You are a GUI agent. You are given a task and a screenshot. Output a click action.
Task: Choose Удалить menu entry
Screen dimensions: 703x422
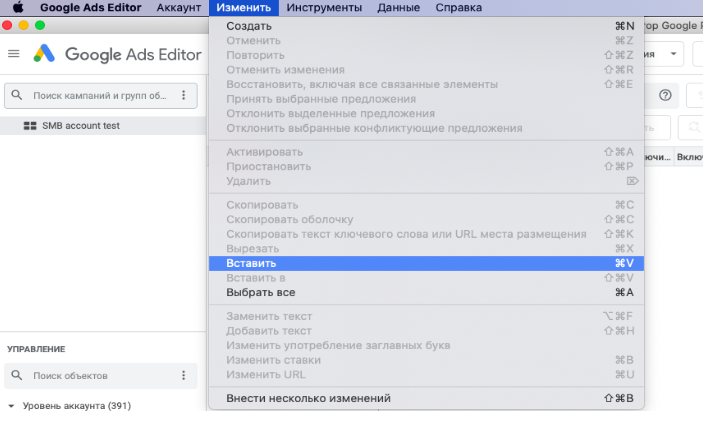click(x=426, y=181)
